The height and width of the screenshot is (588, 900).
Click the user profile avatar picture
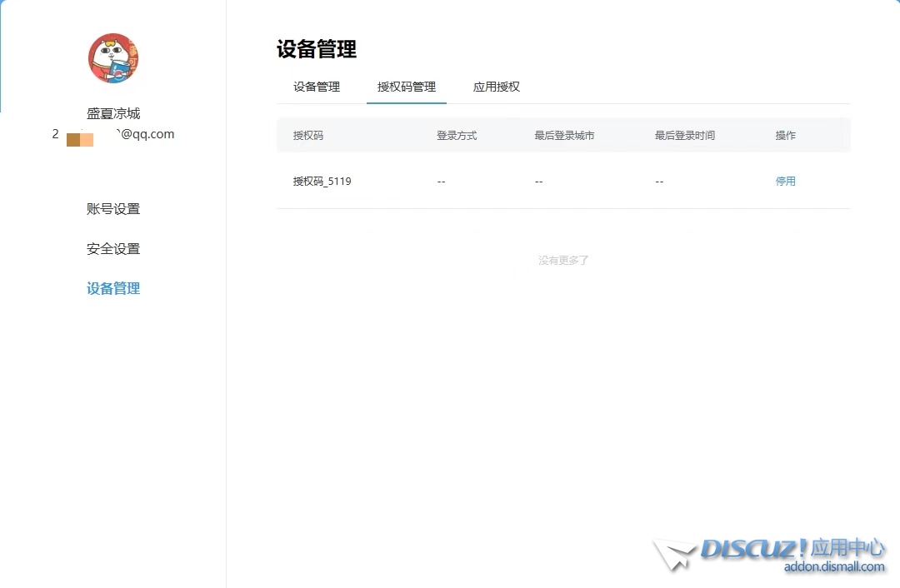112,57
